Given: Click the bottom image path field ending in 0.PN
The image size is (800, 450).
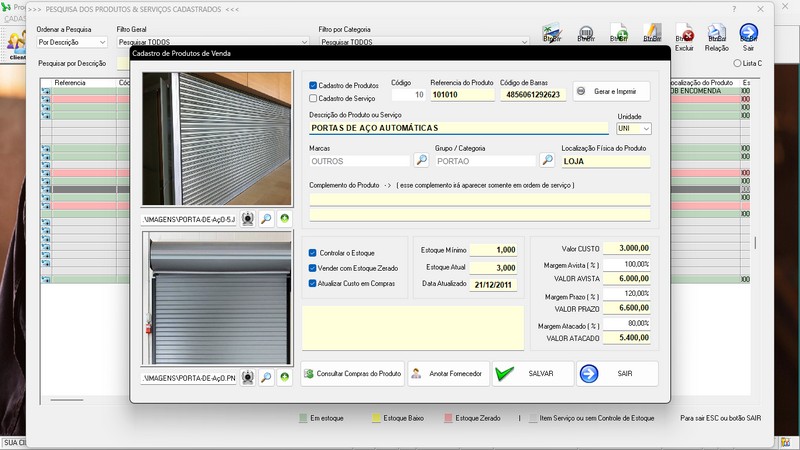Looking at the screenshot, I should (189, 378).
